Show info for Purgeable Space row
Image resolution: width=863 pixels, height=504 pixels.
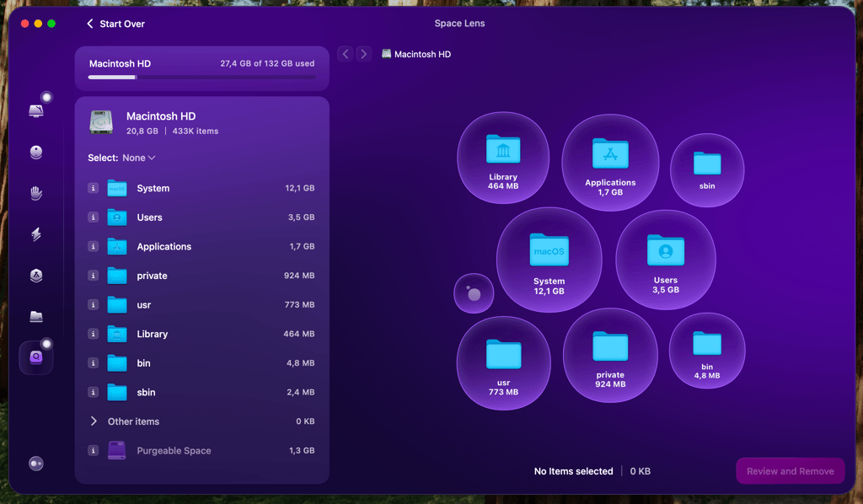[x=93, y=451]
